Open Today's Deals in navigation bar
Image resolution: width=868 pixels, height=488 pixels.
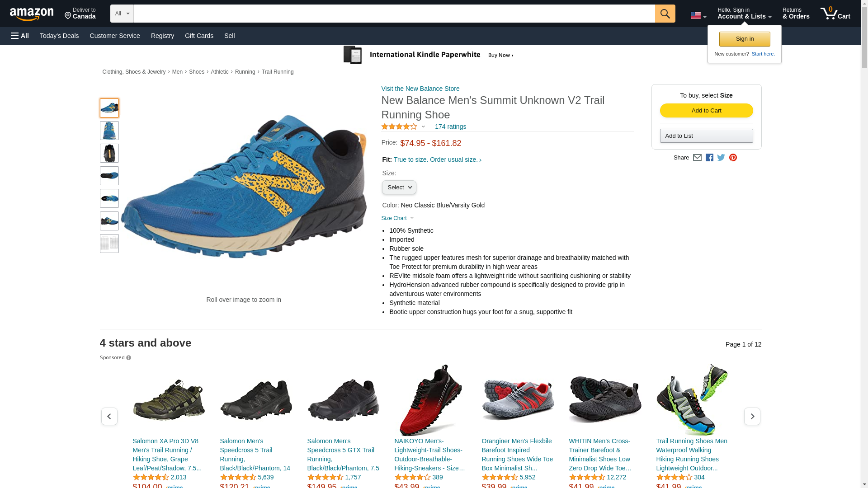59,36
